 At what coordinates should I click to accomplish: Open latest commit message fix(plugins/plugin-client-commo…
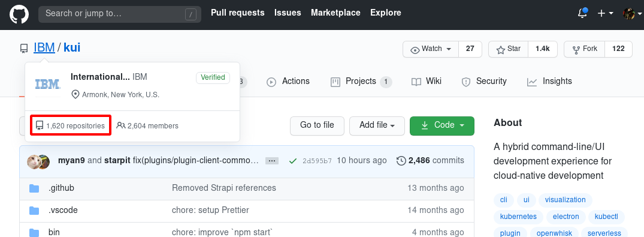pos(196,160)
